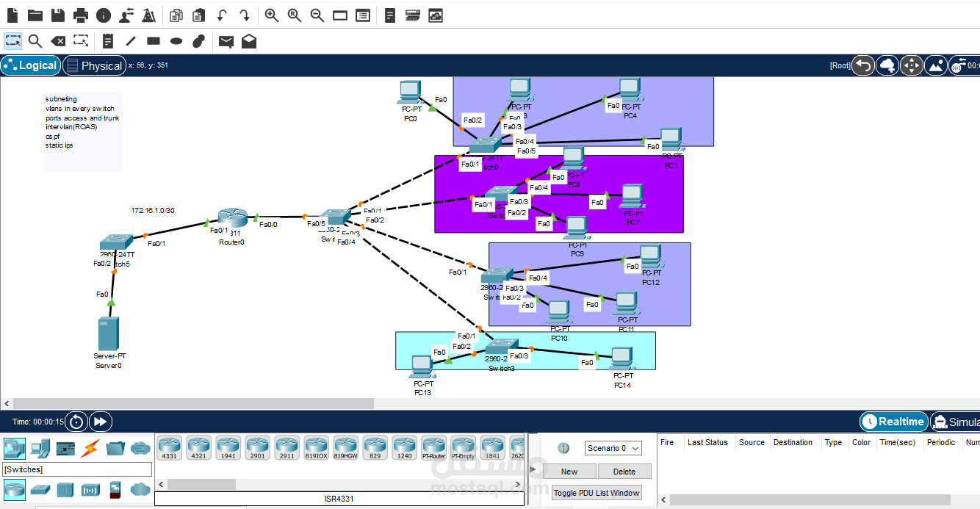Select Wireless Devices subcategory
The image size is (980, 509).
tap(90, 489)
